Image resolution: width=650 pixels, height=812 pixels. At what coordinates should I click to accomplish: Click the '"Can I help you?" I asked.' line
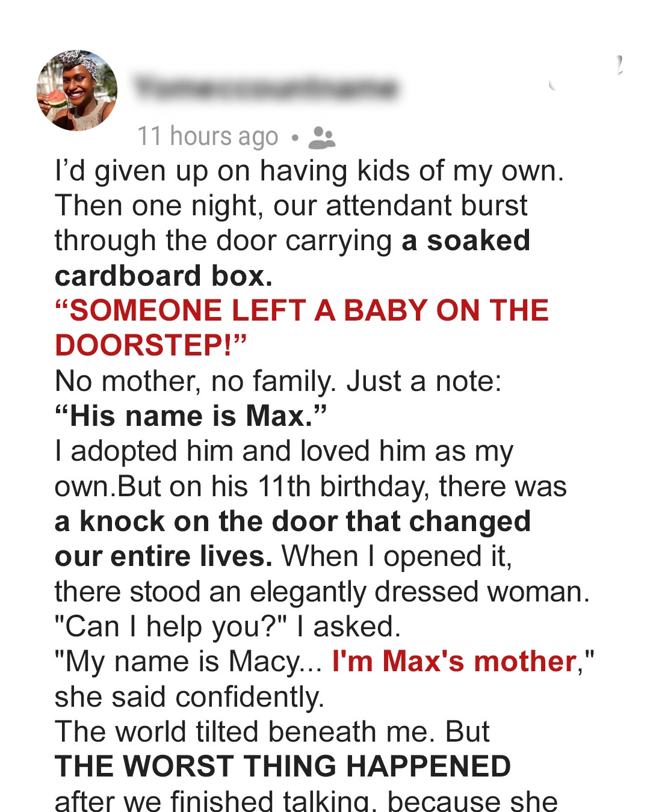227,627
